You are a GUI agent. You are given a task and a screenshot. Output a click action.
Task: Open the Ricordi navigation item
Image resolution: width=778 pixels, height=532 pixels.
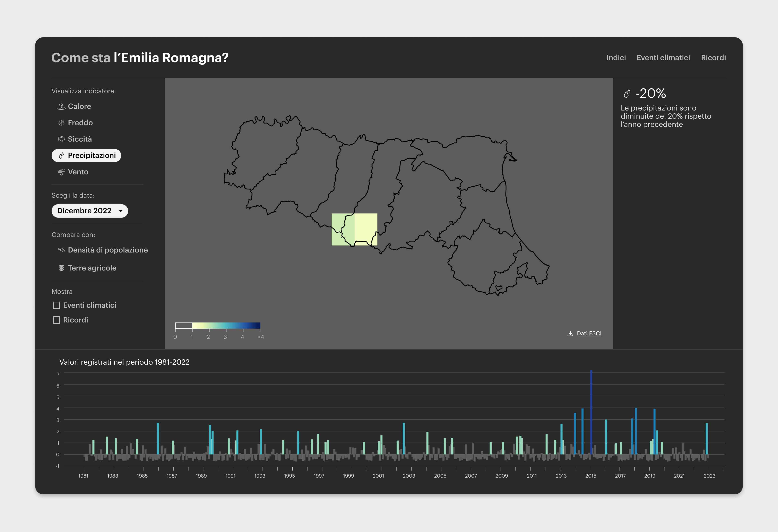point(713,57)
